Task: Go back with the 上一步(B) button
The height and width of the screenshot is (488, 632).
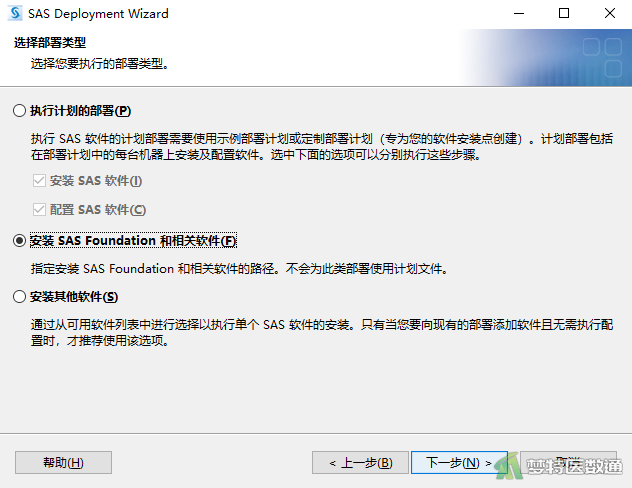Action: click(360, 462)
